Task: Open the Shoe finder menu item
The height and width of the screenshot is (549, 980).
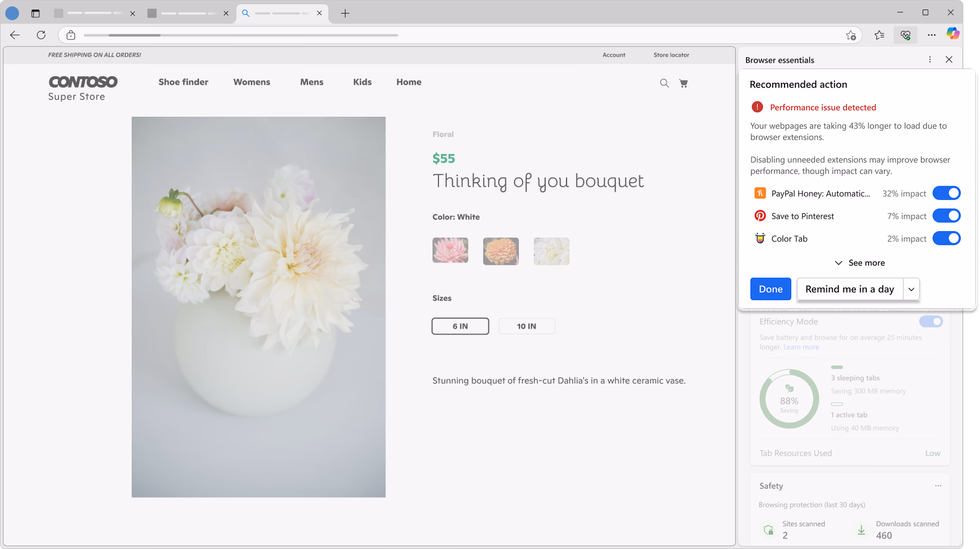Action: coord(183,82)
